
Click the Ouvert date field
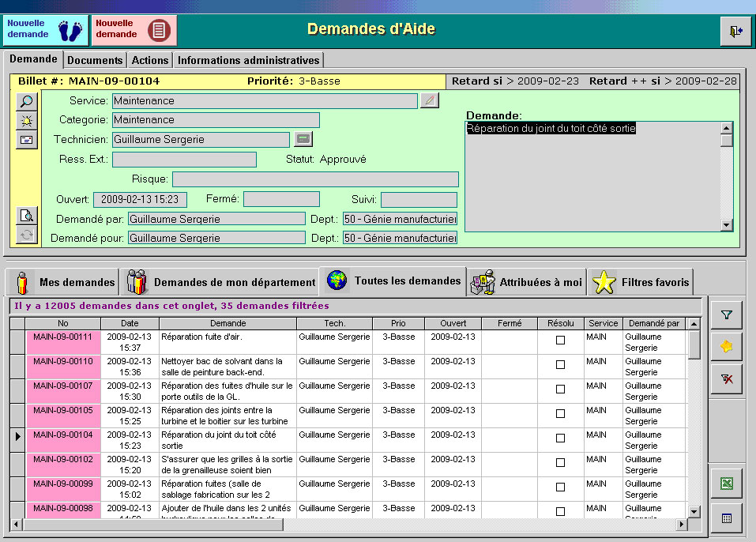(x=140, y=199)
